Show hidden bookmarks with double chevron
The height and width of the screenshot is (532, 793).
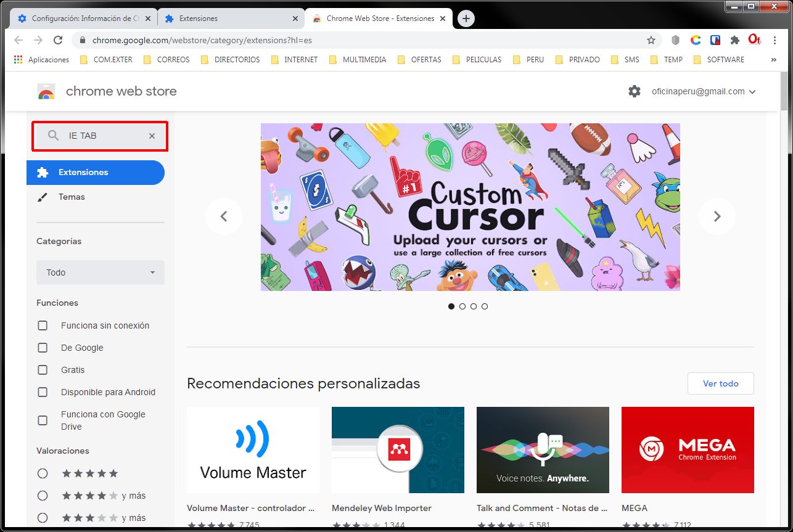click(774, 60)
